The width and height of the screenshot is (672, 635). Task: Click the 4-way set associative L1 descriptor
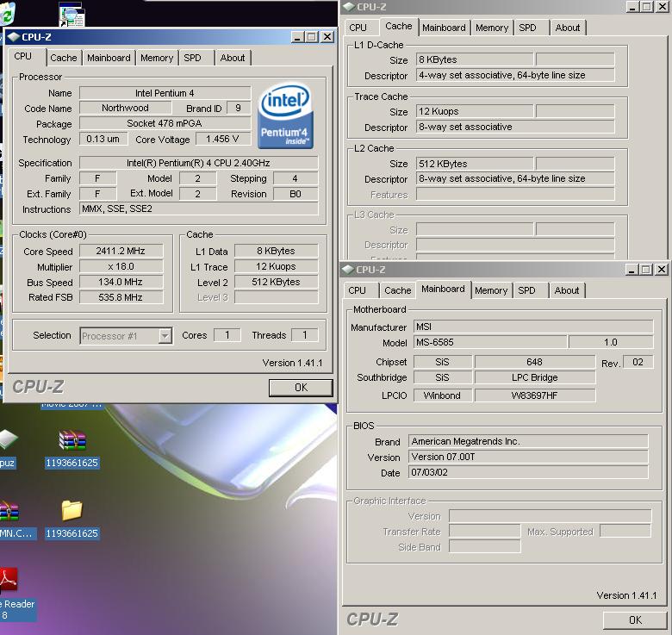click(x=515, y=75)
